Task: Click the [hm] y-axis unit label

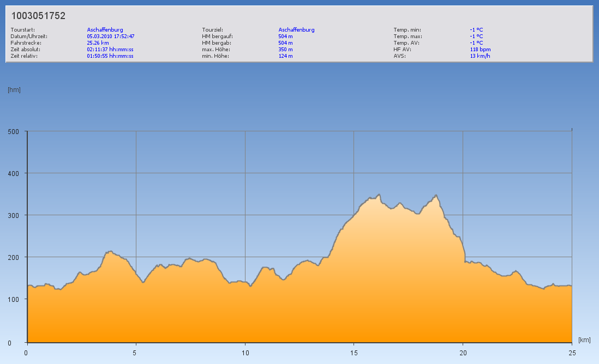Action: (14, 89)
